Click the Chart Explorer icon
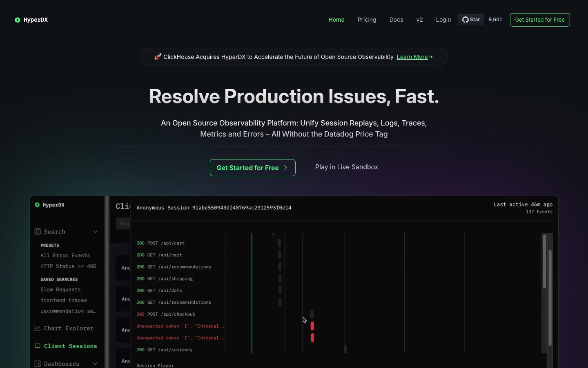This screenshot has height=368, width=588. coord(38,328)
